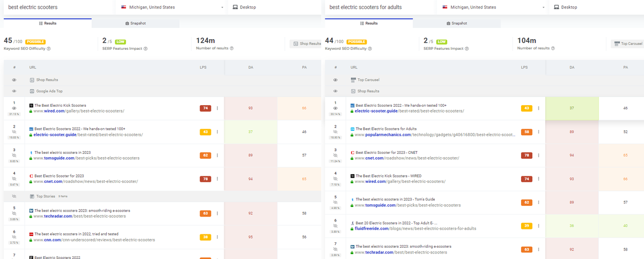Click the 31.13 % share badge under row 1
This screenshot has width=644, height=259.
pos(14,114)
